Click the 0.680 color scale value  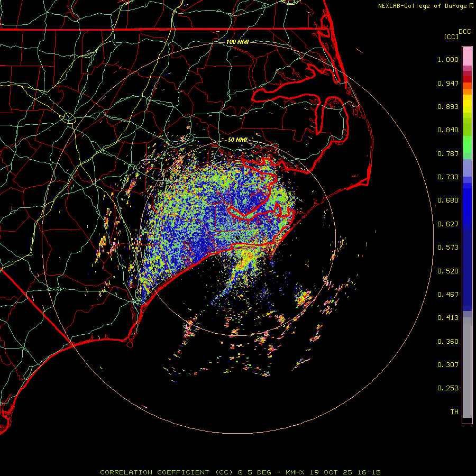coord(448,200)
